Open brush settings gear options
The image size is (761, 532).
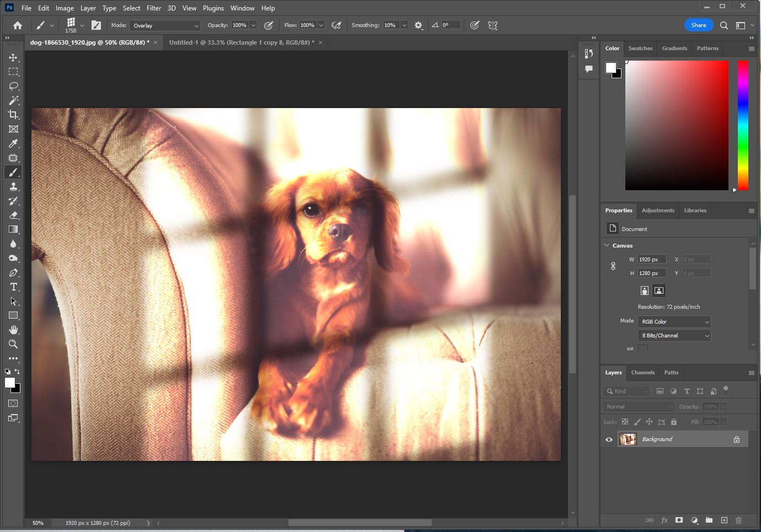click(419, 25)
